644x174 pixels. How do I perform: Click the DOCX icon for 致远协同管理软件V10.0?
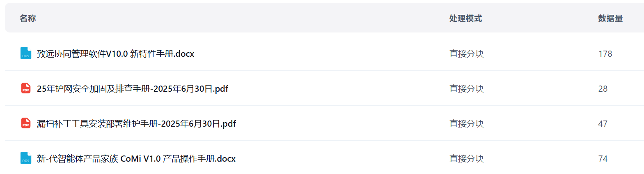click(x=25, y=53)
